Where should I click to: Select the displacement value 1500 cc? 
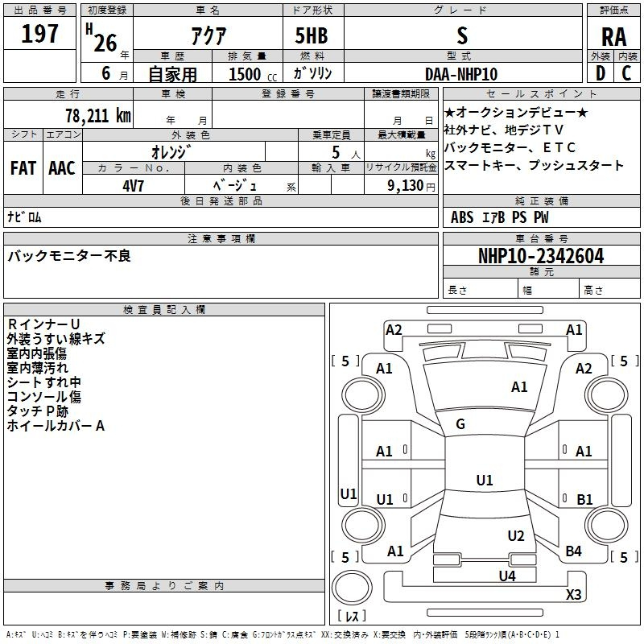253,74
